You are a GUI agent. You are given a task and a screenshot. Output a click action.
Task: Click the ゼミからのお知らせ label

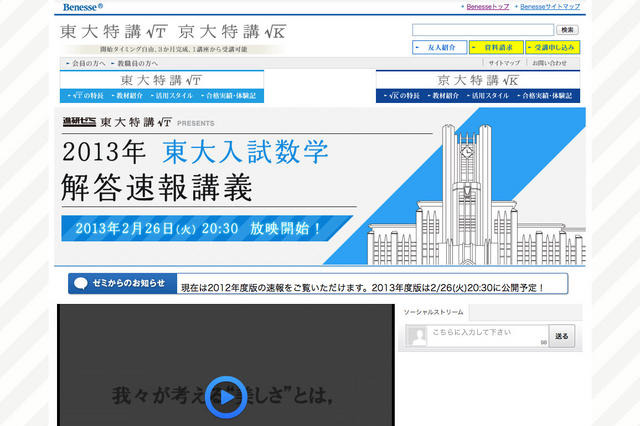pyautogui.click(x=129, y=283)
